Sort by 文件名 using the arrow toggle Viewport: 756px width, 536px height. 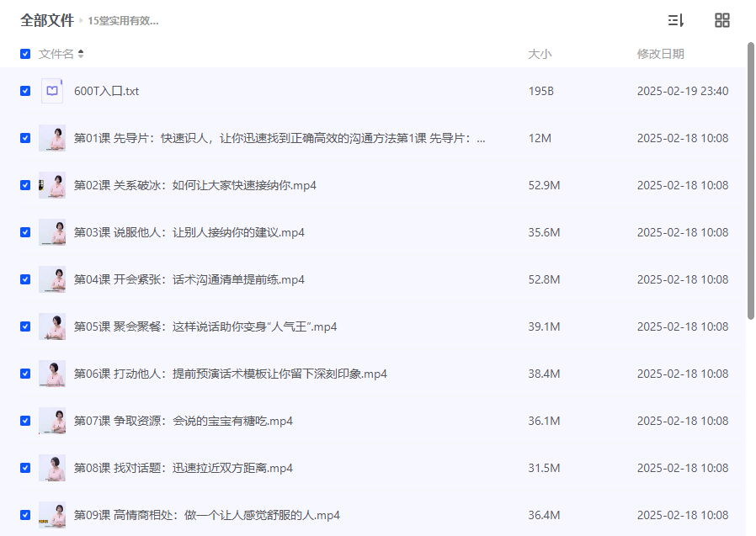(81, 54)
